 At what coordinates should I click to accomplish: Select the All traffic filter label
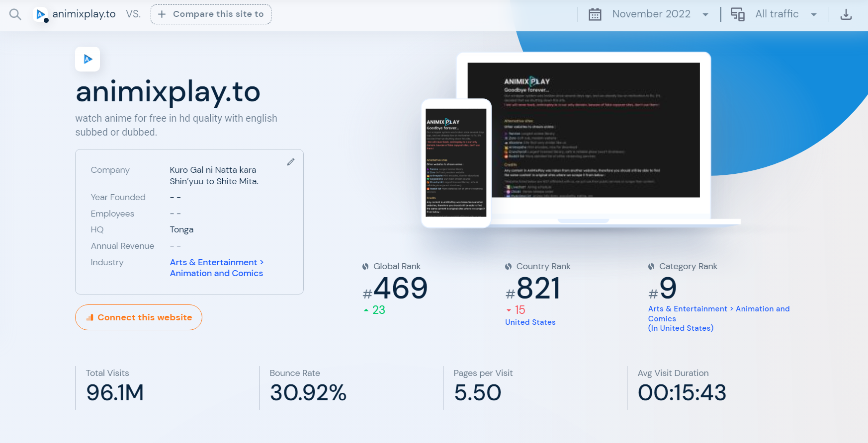point(777,14)
